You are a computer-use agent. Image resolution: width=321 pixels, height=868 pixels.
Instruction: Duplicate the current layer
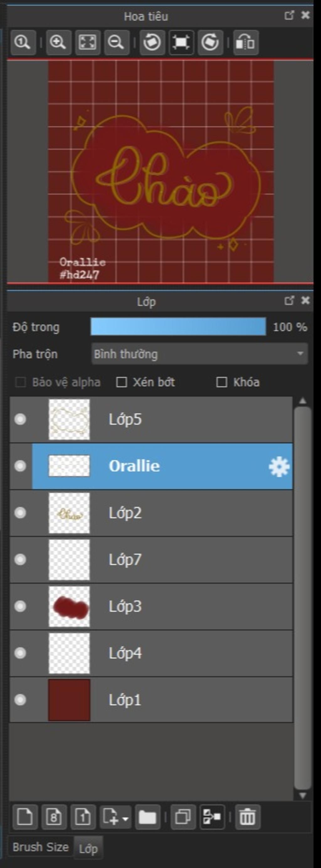tap(183, 817)
